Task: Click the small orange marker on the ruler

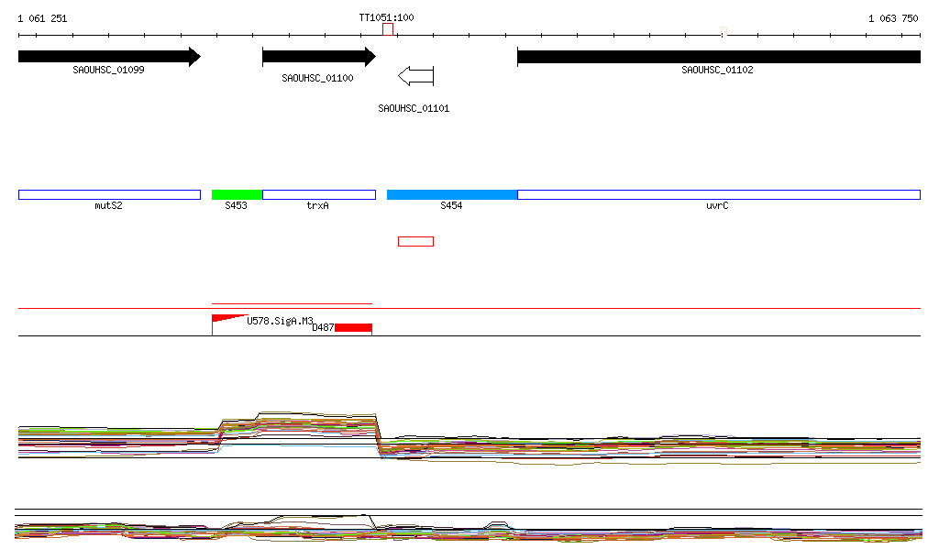Action: click(x=724, y=34)
